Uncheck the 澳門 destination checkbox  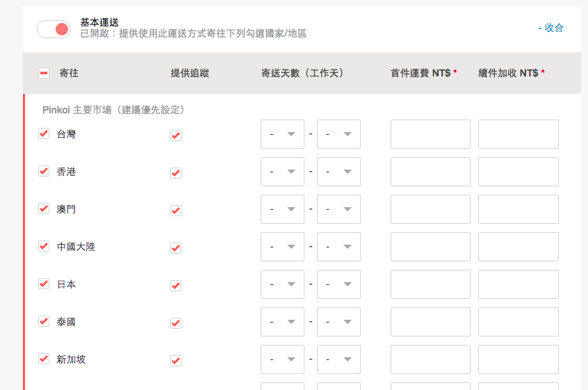(x=44, y=209)
